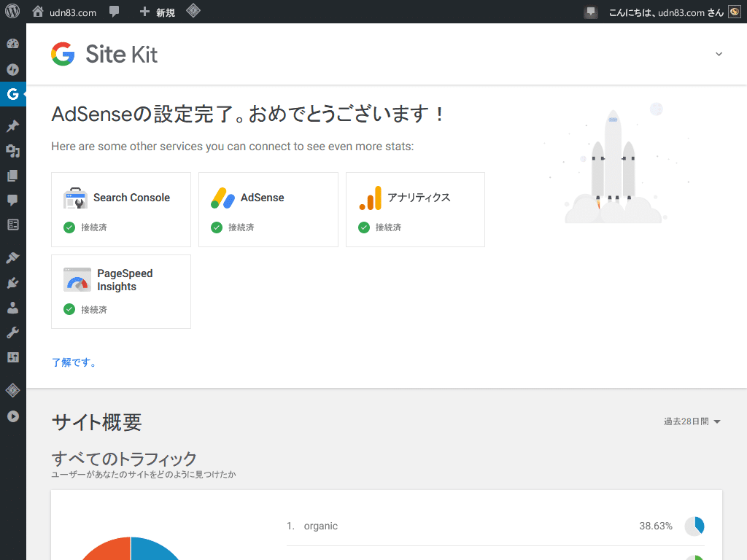Open Comments icon in sidebar
Image resolution: width=747 pixels, height=560 pixels.
(x=13, y=200)
